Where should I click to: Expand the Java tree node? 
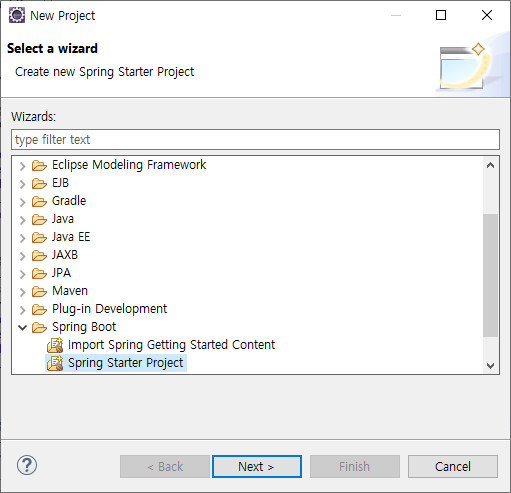pyautogui.click(x=22, y=220)
